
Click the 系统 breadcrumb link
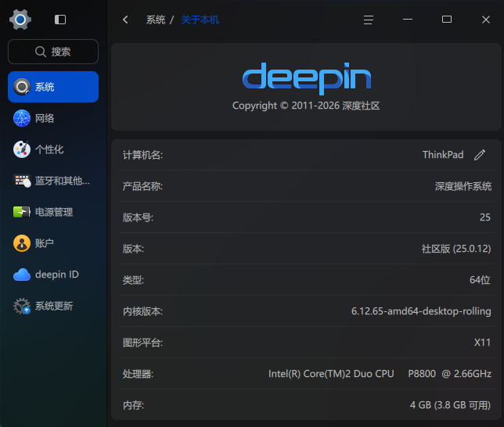[x=156, y=20]
